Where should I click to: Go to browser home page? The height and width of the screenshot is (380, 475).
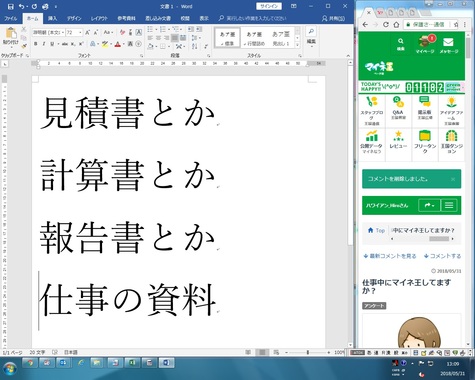[396, 24]
